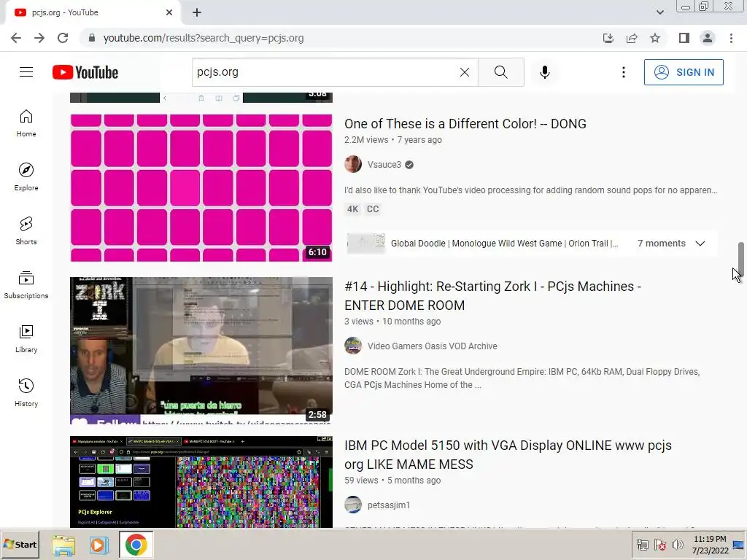Click the Video Gamers Oasis channel avatar
This screenshot has width=747, height=560.
click(353, 346)
